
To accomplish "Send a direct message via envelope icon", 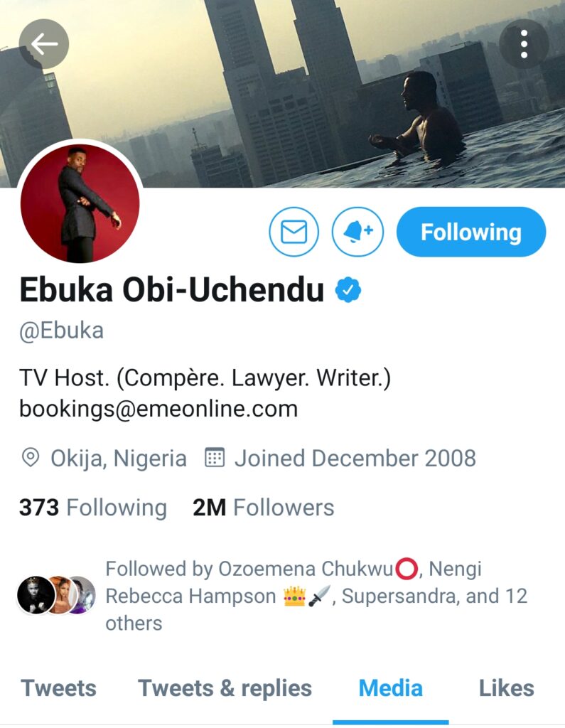I will click(x=294, y=232).
